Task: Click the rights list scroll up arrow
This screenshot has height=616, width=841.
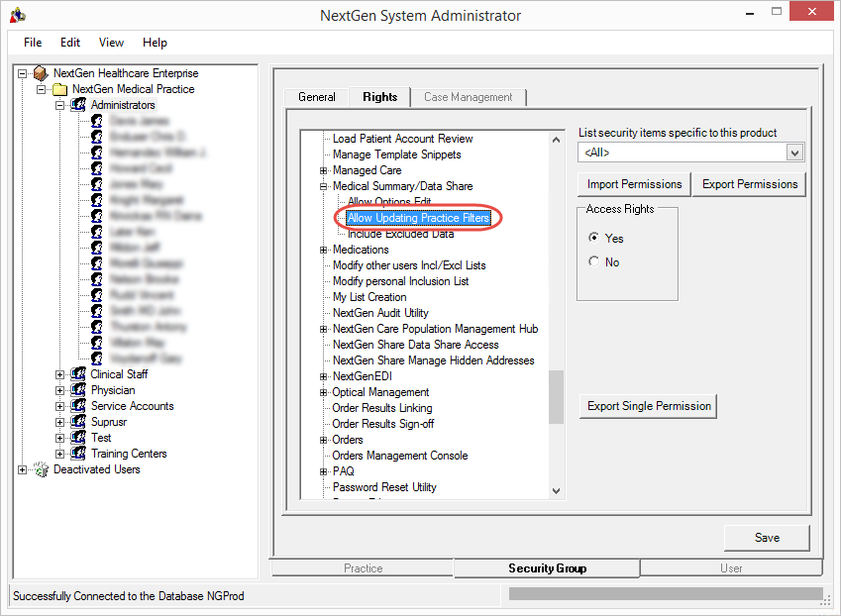Action: pyautogui.click(x=556, y=140)
